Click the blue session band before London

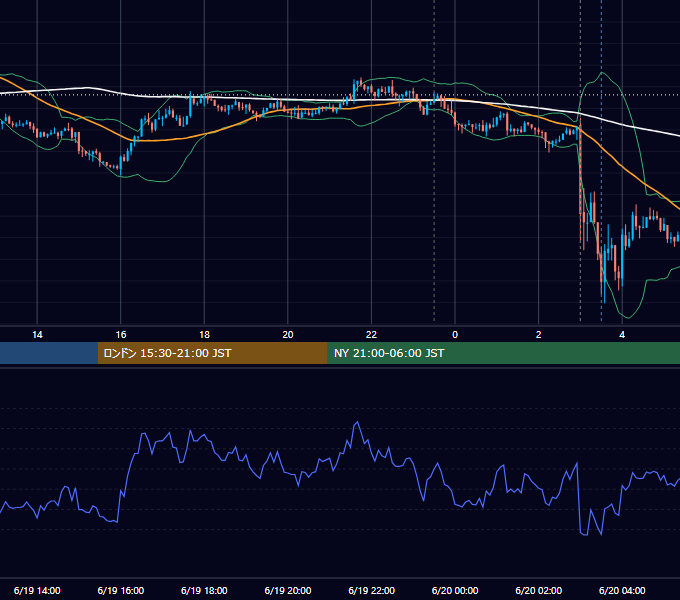click(x=49, y=353)
